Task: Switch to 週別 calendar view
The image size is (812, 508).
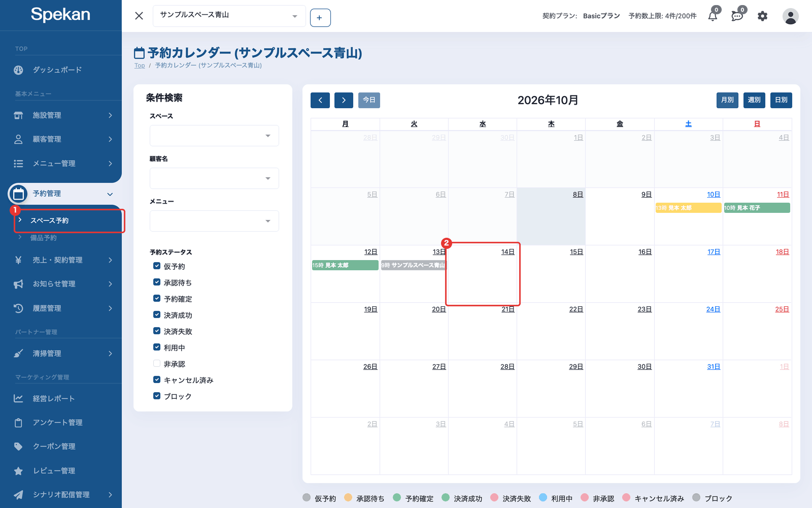Action: tap(754, 100)
